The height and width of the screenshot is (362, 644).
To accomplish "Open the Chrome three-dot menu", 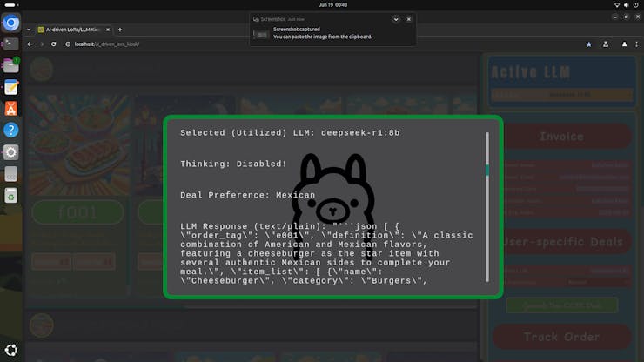I will (637, 44).
